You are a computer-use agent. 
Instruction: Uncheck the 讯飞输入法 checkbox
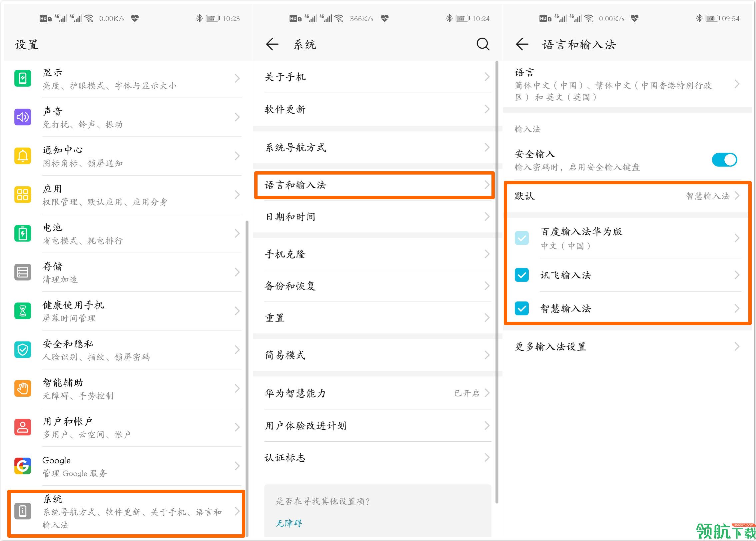[x=521, y=275]
